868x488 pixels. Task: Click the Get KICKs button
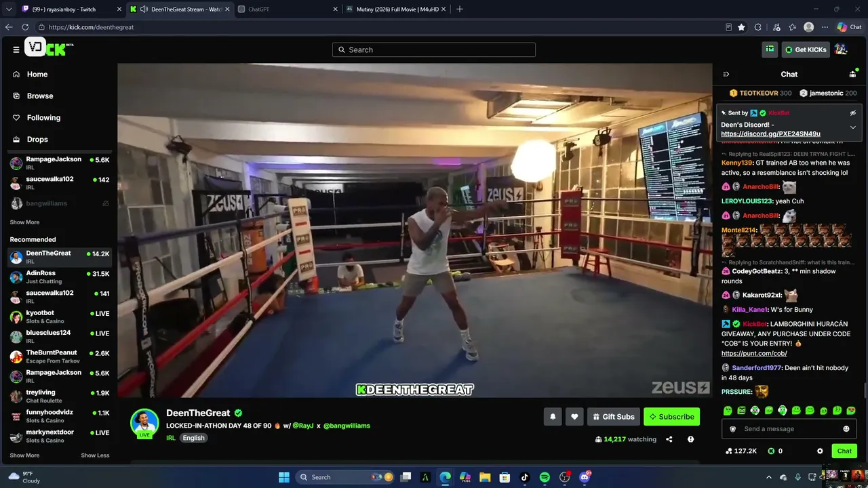pyautogui.click(x=806, y=49)
